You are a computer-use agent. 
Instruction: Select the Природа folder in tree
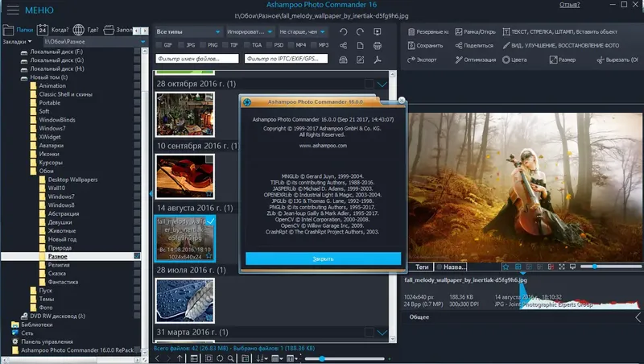pos(59,247)
